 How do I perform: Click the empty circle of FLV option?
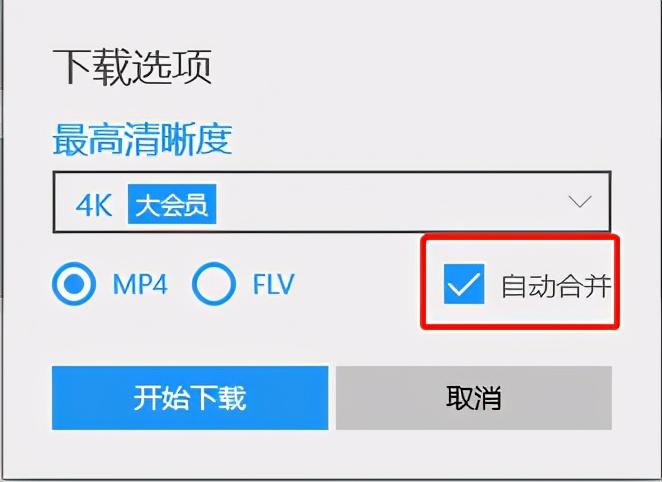[214, 283]
